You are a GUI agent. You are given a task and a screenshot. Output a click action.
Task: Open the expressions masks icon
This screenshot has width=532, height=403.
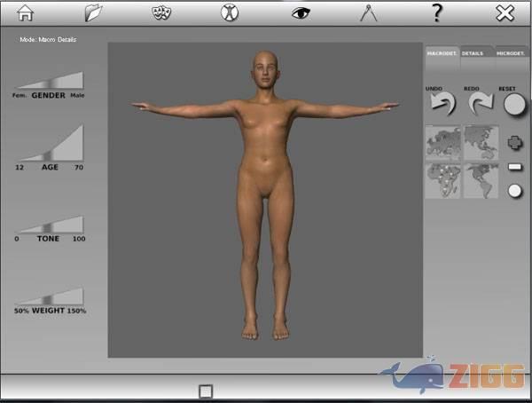coord(161,12)
